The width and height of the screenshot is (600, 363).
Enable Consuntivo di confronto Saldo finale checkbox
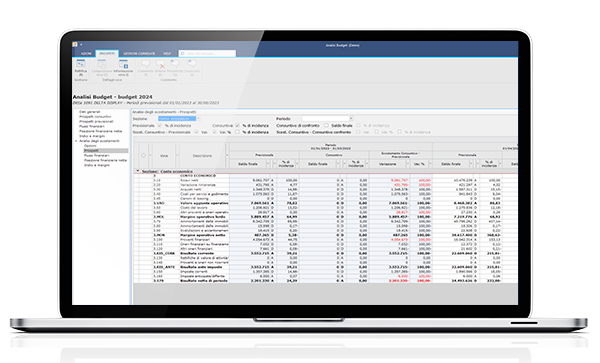[x=326, y=125]
